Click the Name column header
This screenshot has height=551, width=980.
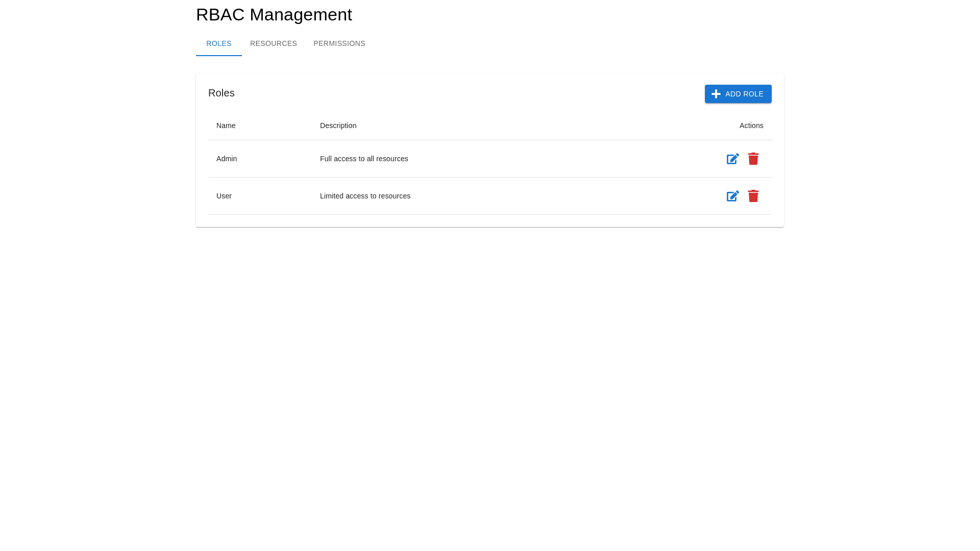[226, 126]
